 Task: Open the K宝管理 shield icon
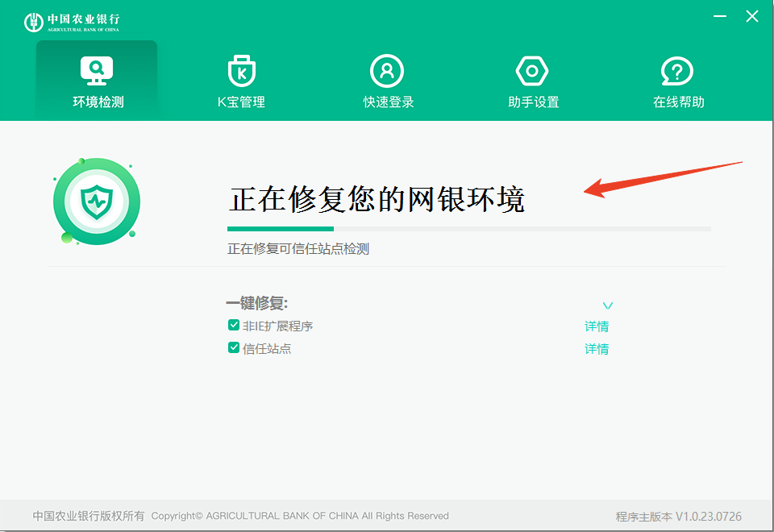click(x=241, y=71)
